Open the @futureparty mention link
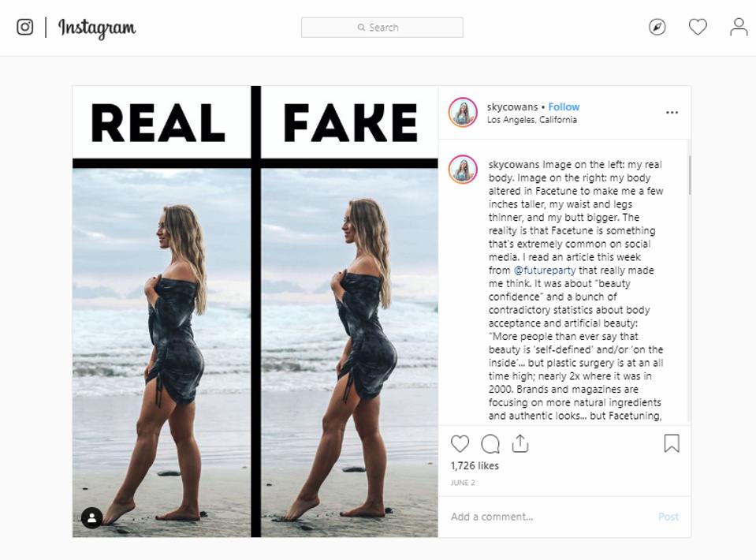The image size is (756, 560). coord(544,271)
